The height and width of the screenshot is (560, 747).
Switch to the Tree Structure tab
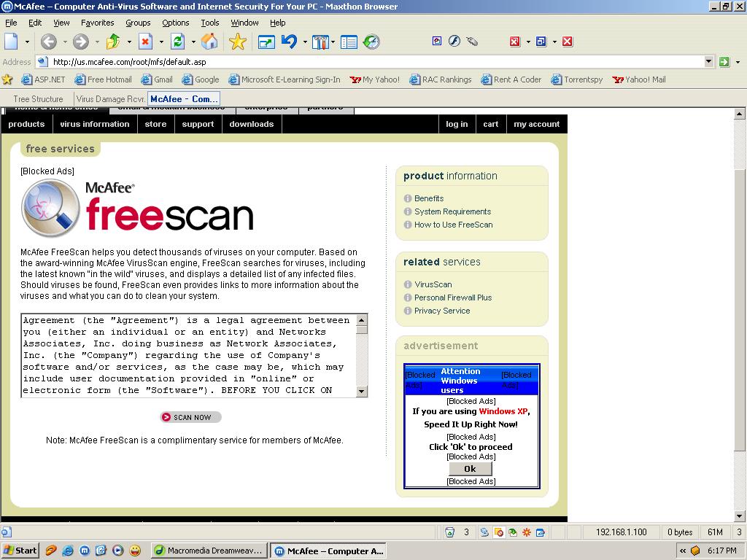(x=38, y=99)
